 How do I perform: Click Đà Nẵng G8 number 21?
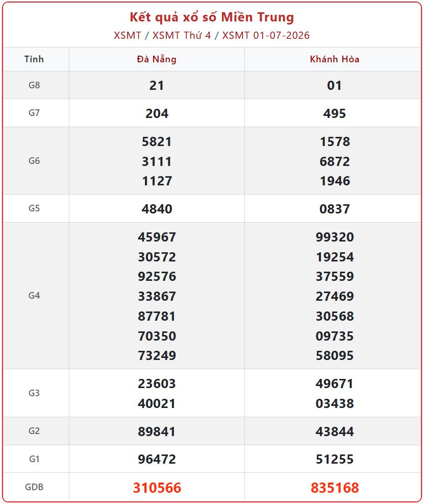point(157,85)
